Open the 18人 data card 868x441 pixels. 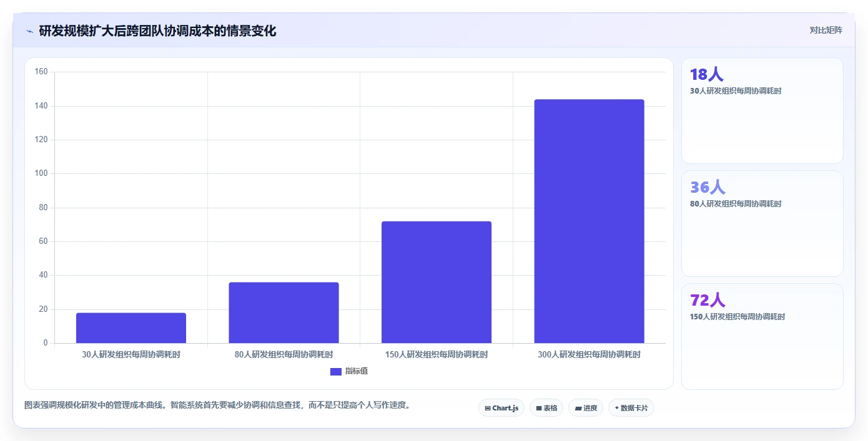(x=762, y=111)
